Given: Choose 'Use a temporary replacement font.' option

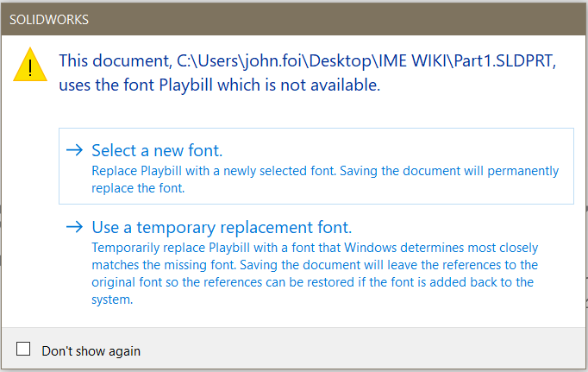Looking at the screenshot, I should [x=222, y=228].
